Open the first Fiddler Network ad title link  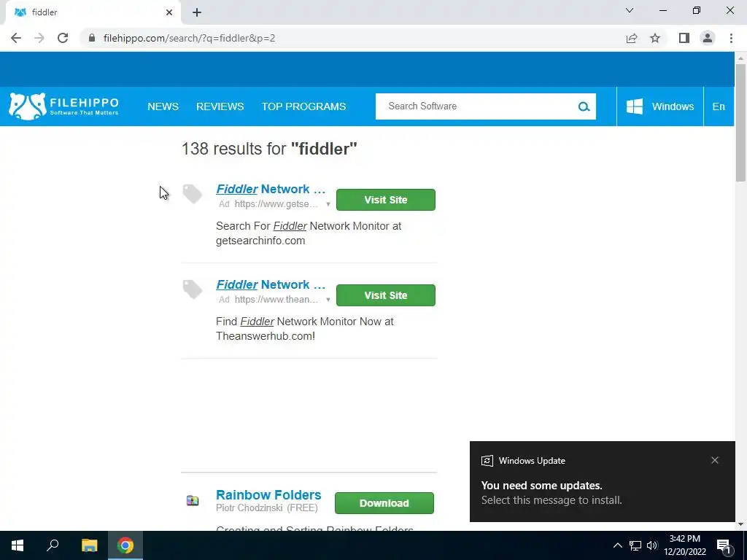(x=271, y=189)
